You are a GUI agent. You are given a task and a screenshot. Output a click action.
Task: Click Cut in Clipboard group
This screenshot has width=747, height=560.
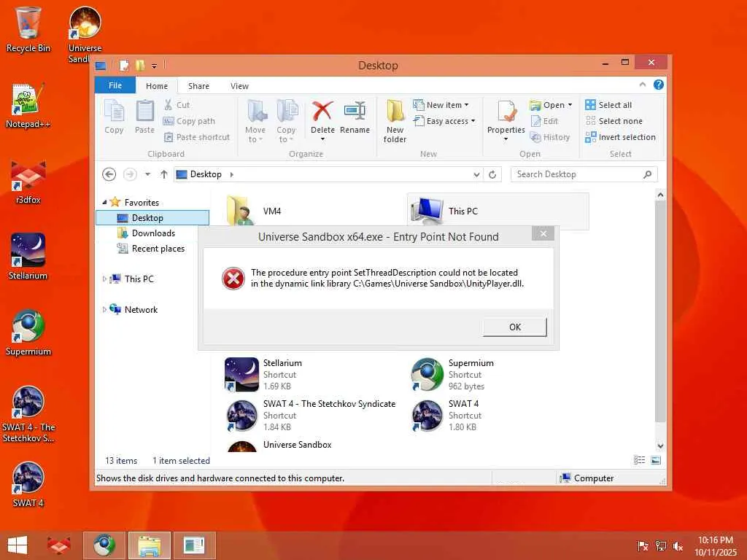pos(177,105)
